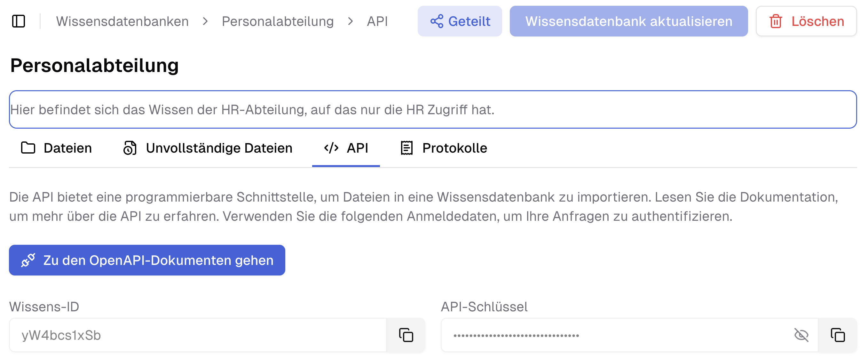Screen dimensions: 868x359
Task: Click the share icon next to Geteilt
Action: pyautogui.click(x=438, y=21)
